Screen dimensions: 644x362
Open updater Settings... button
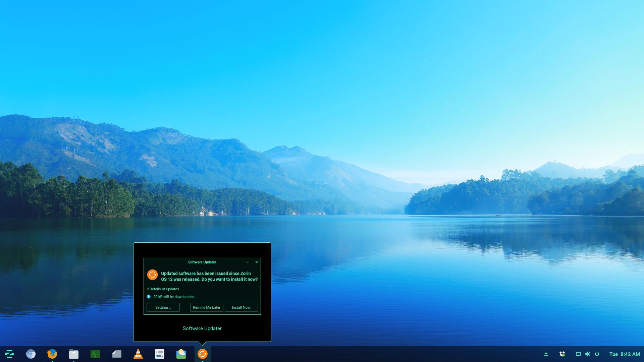coord(163,307)
